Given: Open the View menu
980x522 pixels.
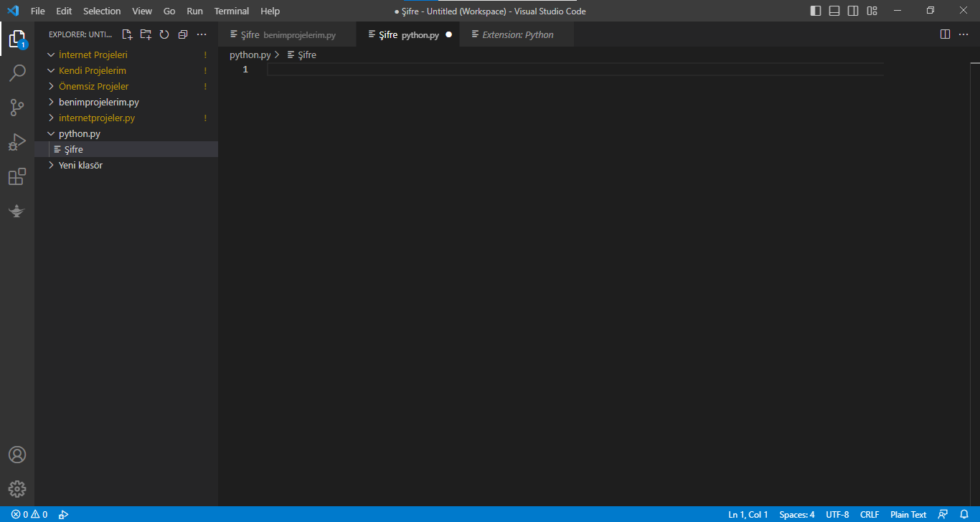Looking at the screenshot, I should point(142,11).
